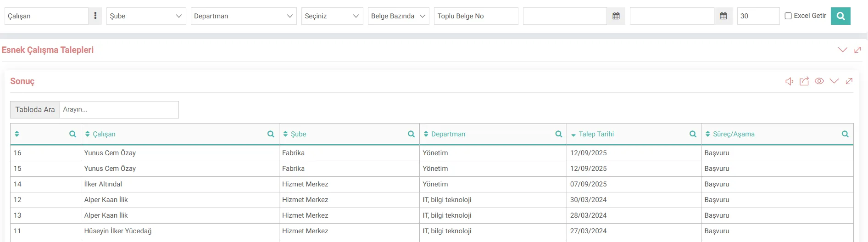Focus the Tabloda Ara search box

[119, 110]
